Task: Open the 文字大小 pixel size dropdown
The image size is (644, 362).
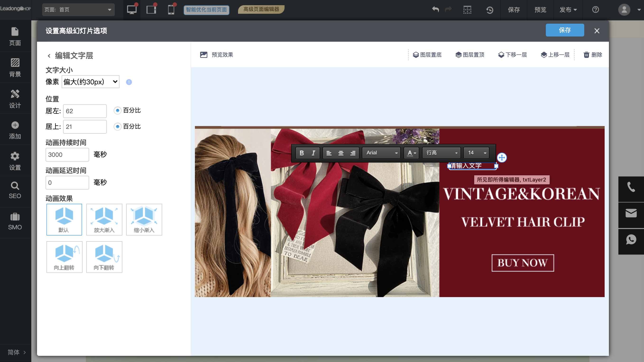Action: (x=90, y=82)
